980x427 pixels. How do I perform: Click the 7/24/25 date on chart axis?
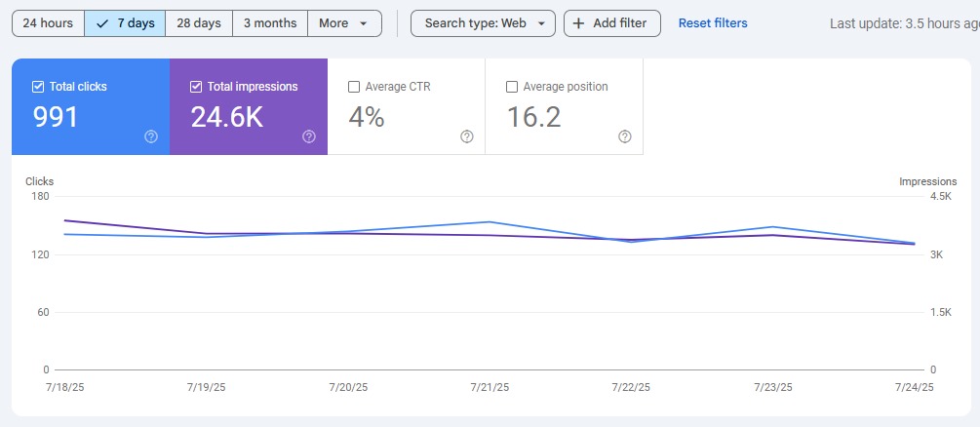pos(914,387)
